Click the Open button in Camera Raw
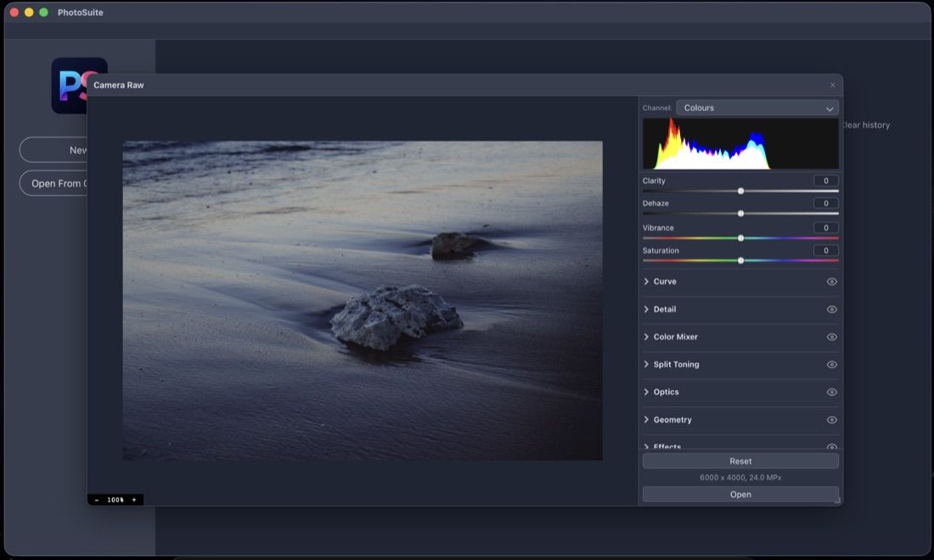934x560 pixels. click(x=740, y=495)
